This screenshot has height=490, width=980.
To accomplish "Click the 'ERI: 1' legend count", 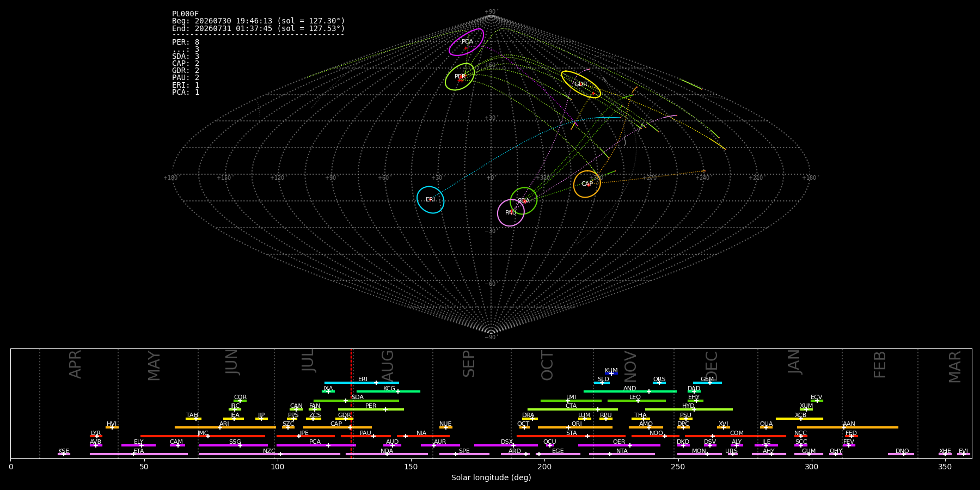I will (x=186, y=85).
